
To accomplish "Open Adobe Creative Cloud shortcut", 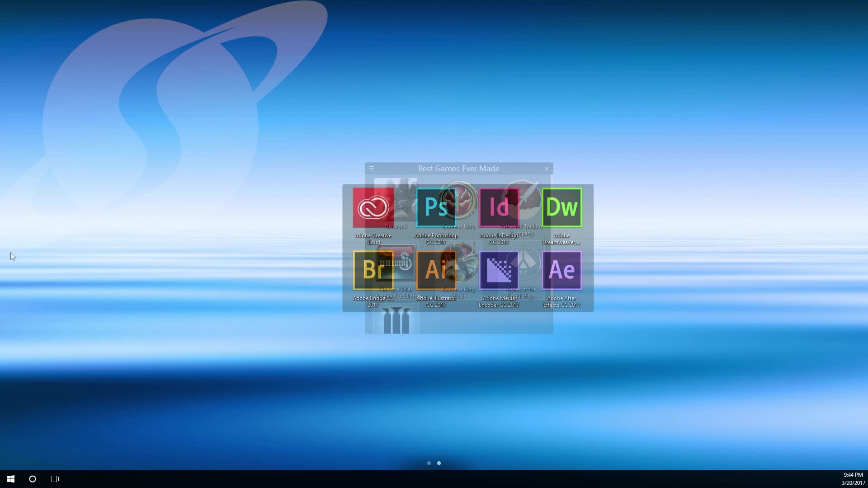I will pyautogui.click(x=373, y=208).
